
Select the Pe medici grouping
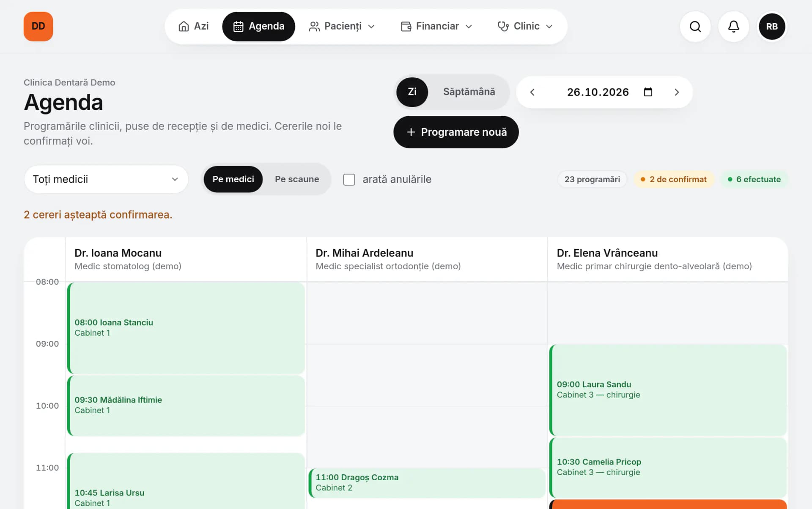[233, 179]
